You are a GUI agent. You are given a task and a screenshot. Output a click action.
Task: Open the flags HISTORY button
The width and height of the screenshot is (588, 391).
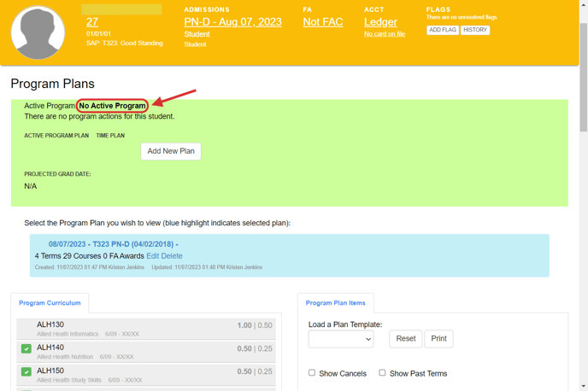coord(475,30)
